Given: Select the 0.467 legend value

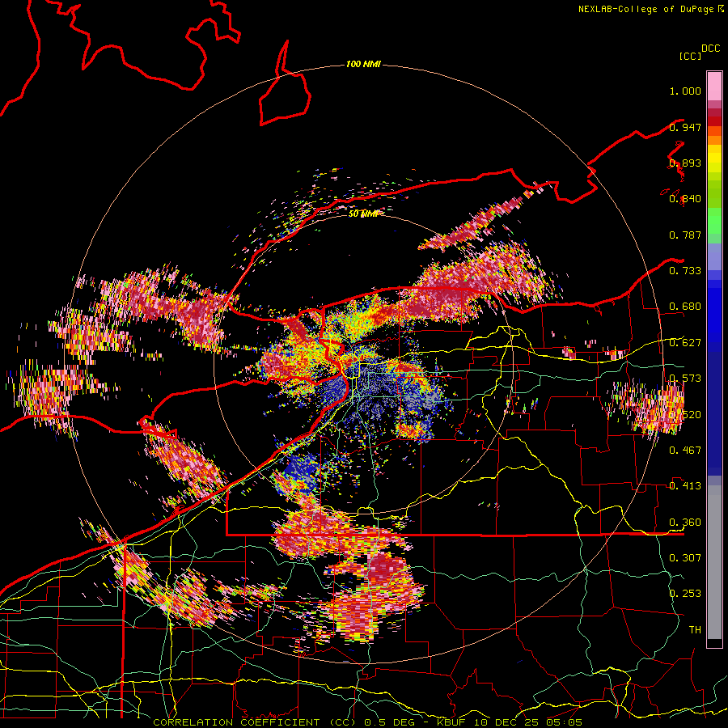Looking at the screenshot, I should point(685,450).
